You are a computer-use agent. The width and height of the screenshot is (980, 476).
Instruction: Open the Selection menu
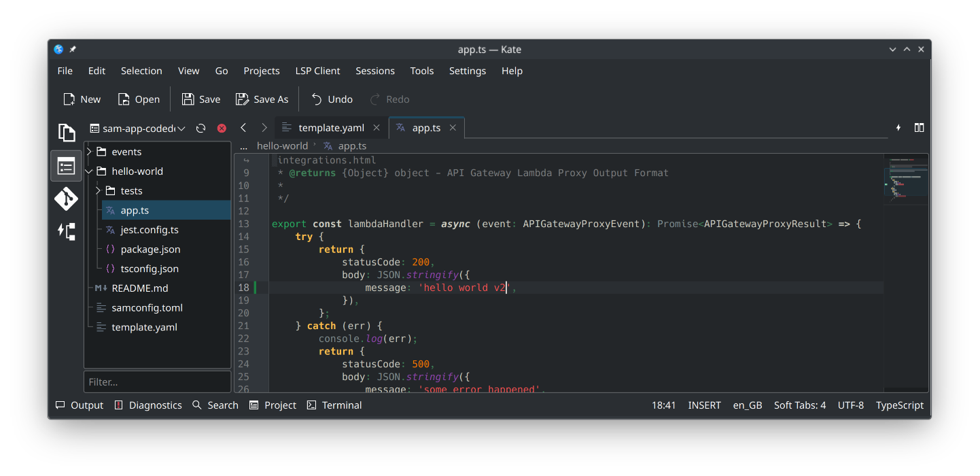(x=141, y=71)
